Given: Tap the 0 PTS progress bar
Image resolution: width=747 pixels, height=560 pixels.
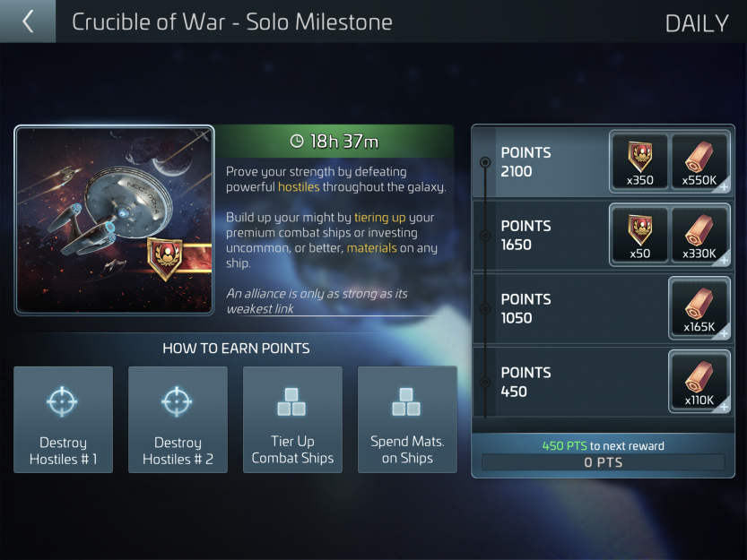Looking at the screenshot, I should (x=604, y=462).
